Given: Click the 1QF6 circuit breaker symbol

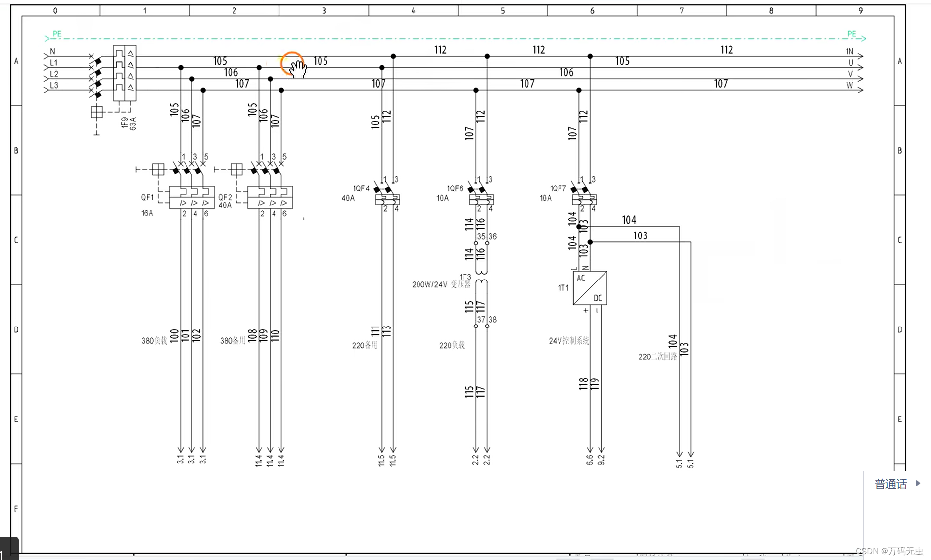Looking at the screenshot, I should click(x=481, y=194).
